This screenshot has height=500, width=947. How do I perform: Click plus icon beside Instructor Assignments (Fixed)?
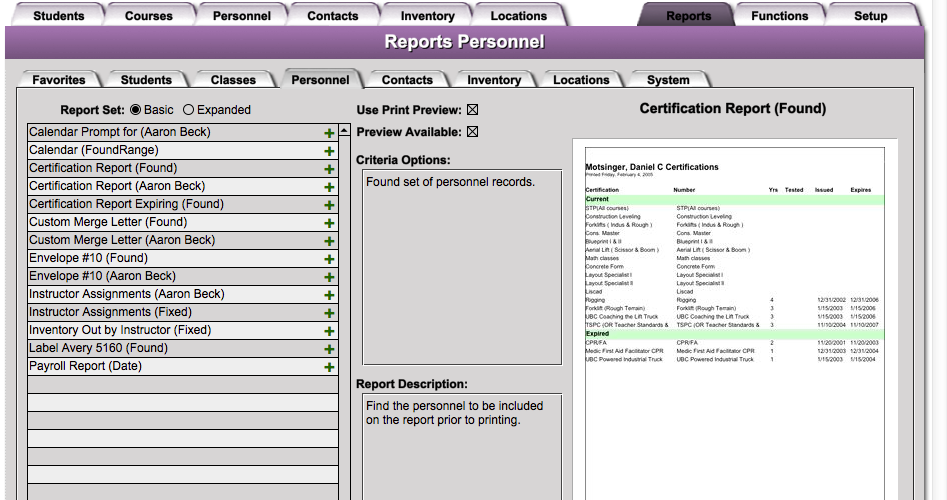[329, 313]
